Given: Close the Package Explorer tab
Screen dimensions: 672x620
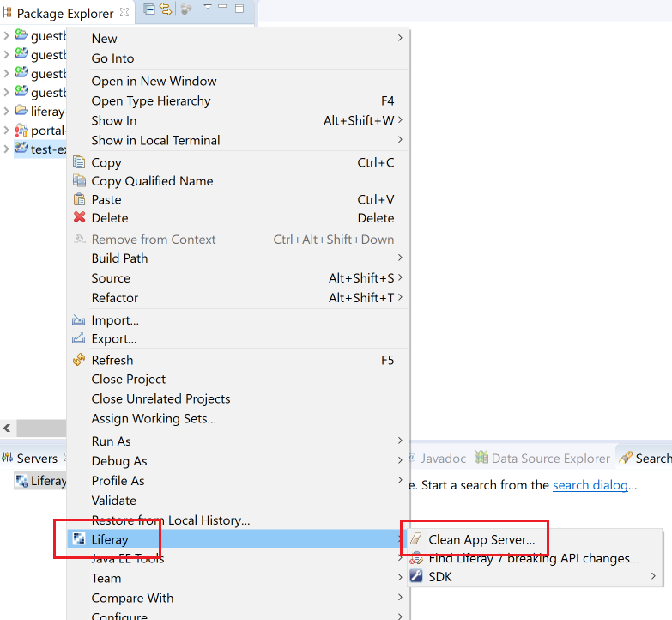Looking at the screenshot, I should tap(124, 12).
